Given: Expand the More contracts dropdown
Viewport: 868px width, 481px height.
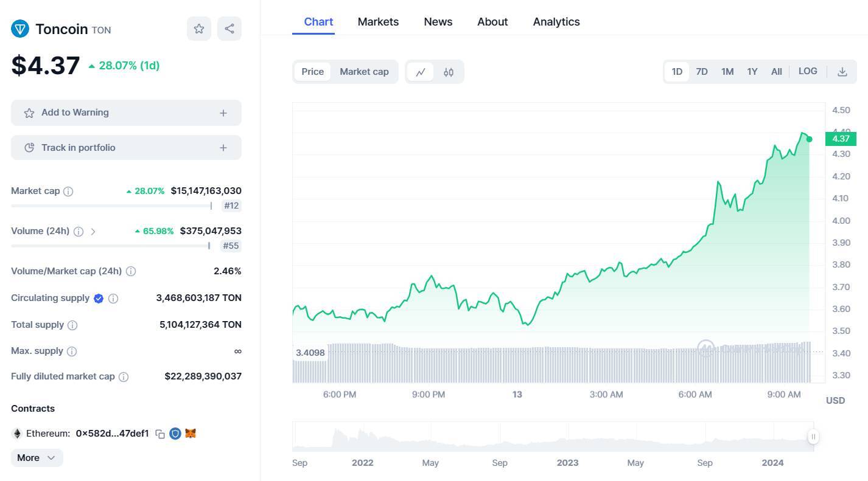Looking at the screenshot, I should tap(37, 458).
